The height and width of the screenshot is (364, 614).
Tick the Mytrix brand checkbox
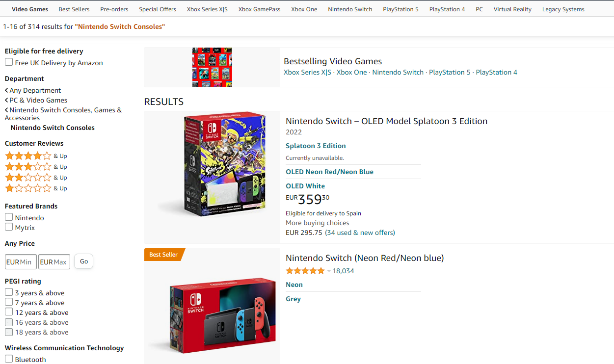pyautogui.click(x=9, y=227)
